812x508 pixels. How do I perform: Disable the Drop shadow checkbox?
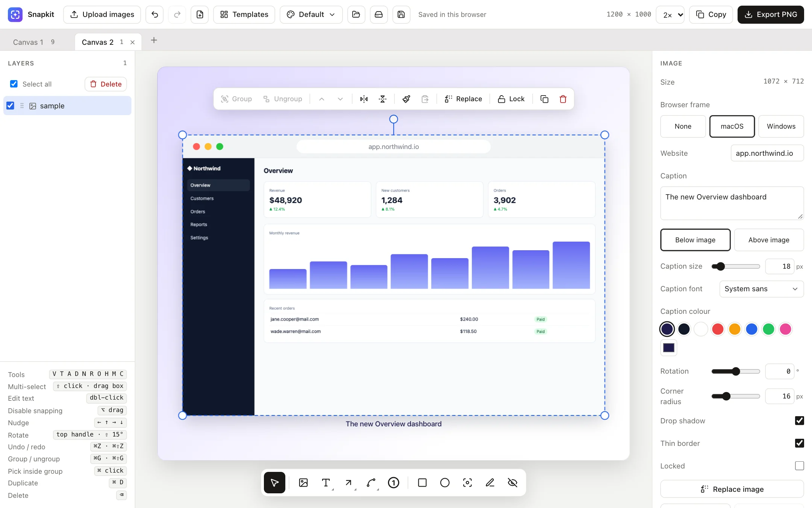point(800,421)
